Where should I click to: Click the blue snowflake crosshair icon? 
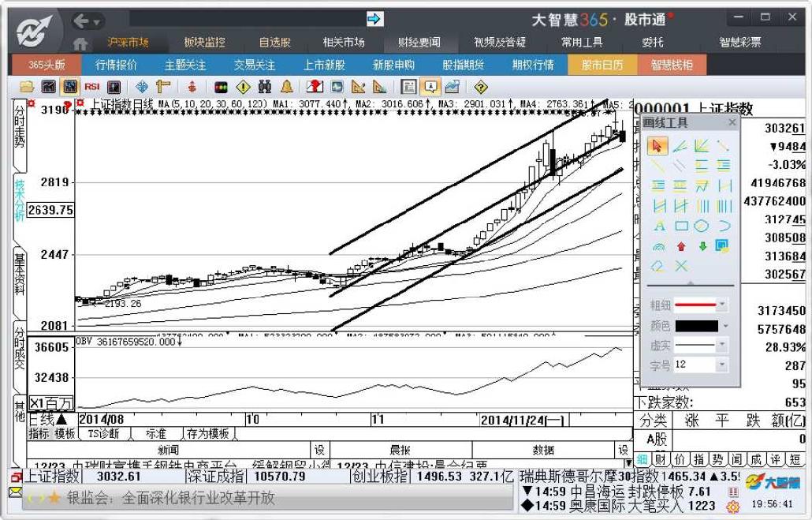(x=141, y=87)
